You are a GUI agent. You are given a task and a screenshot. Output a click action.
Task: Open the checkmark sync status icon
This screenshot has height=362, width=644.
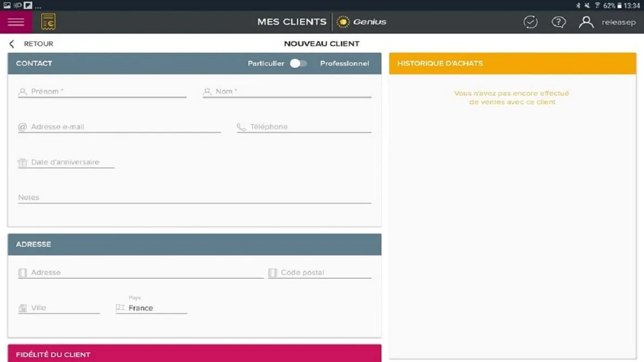coord(530,22)
